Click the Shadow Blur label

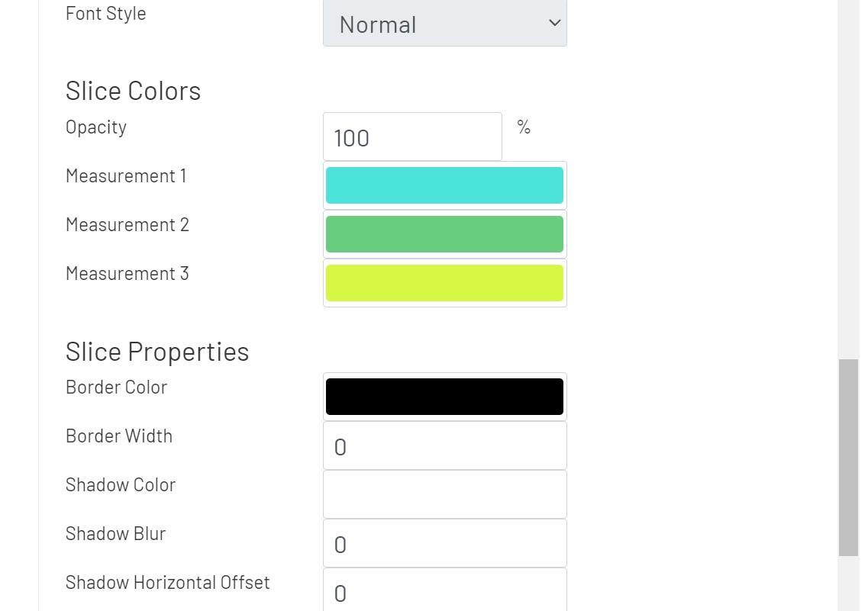click(115, 534)
